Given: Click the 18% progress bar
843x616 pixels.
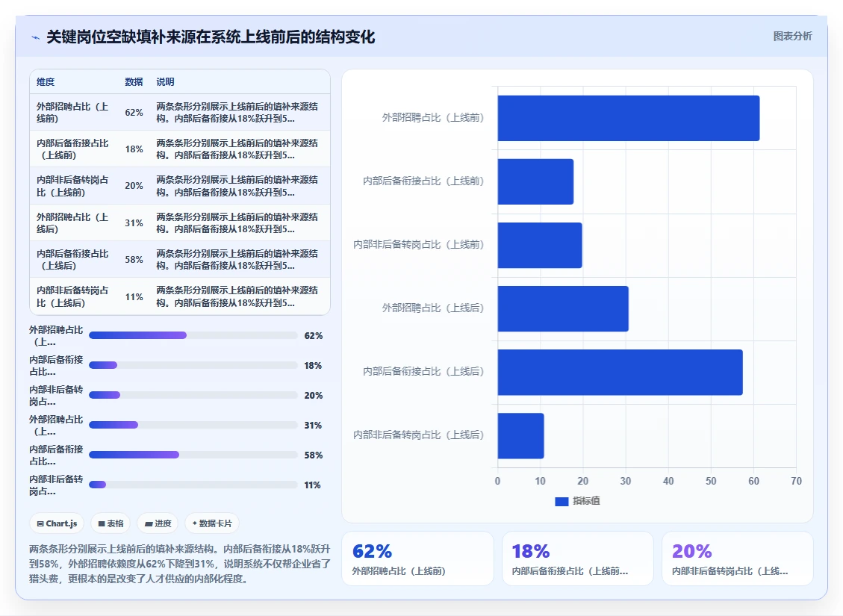Looking at the screenshot, I should pos(193,365).
